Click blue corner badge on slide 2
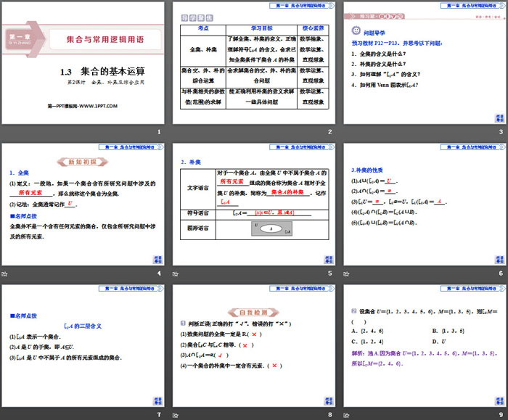The height and width of the screenshot is (420, 508). pyautogui.click(x=329, y=118)
